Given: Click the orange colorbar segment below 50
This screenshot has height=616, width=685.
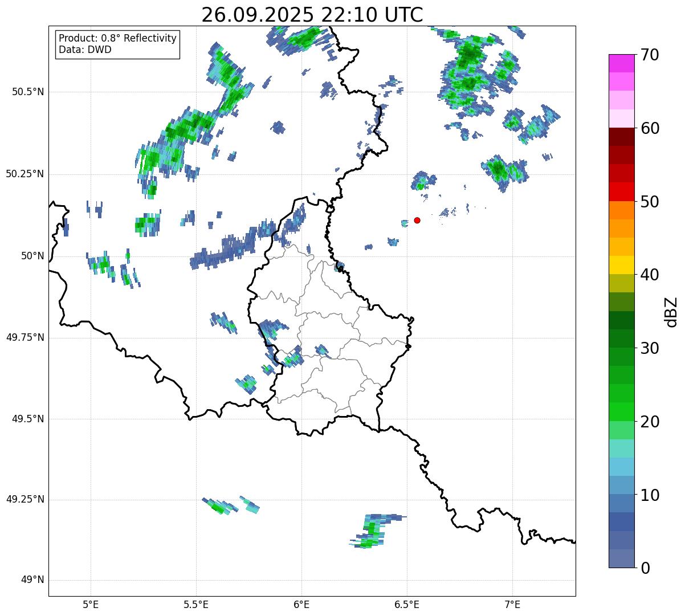Looking at the screenshot, I should coord(621,210).
